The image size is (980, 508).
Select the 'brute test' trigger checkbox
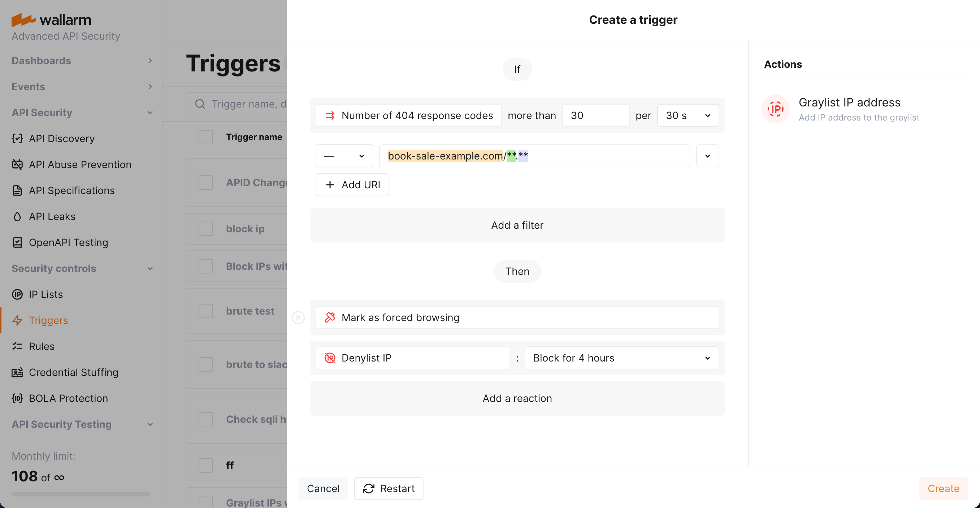tap(205, 311)
